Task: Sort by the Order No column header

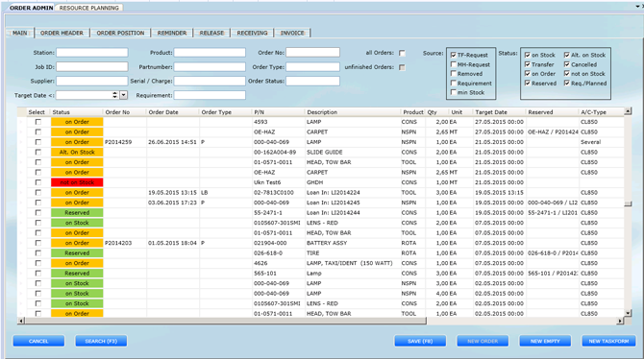Action: [x=124, y=112]
